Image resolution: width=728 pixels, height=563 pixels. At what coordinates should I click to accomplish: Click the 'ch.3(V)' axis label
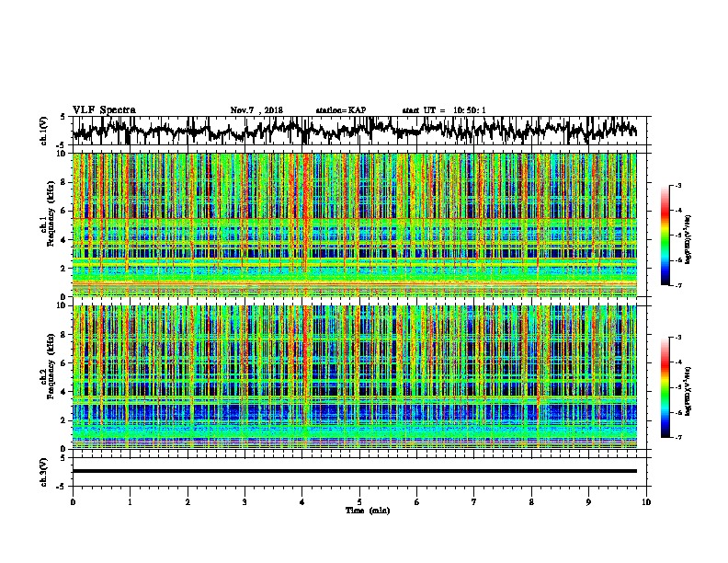click(44, 472)
